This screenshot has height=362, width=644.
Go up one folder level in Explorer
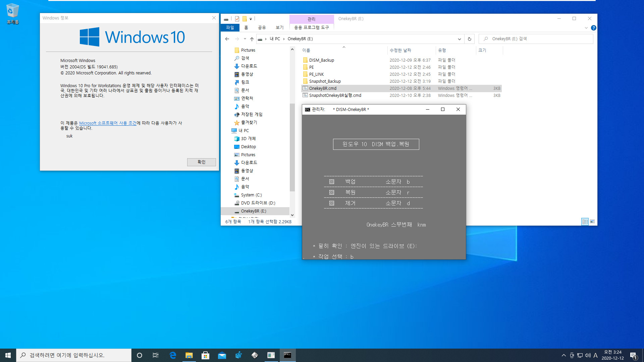coord(252,39)
